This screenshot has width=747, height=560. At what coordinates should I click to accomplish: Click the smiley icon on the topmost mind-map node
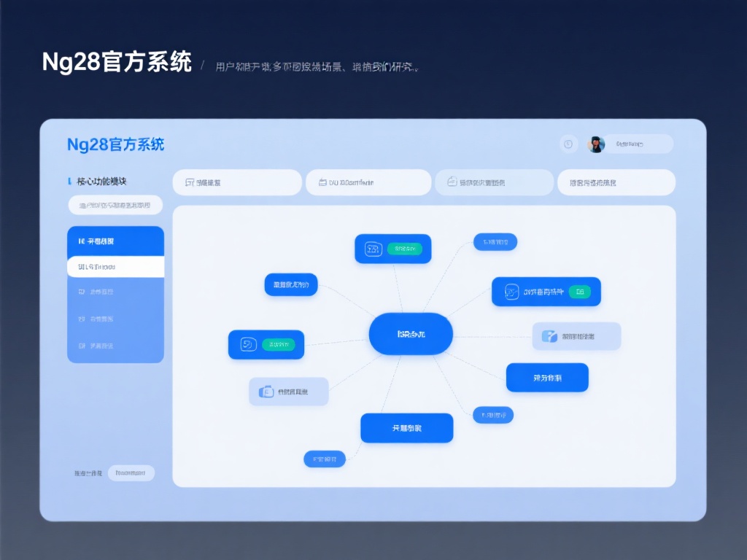373,249
